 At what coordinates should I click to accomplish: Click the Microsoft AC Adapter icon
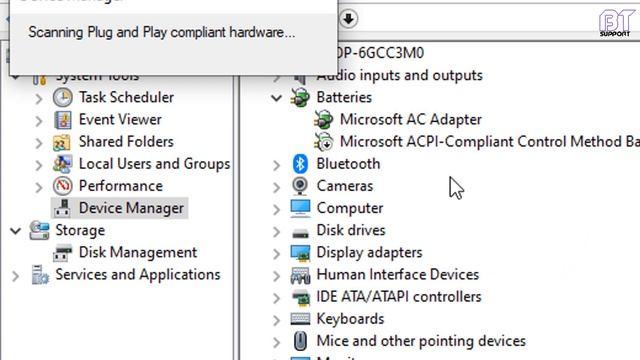click(x=324, y=120)
